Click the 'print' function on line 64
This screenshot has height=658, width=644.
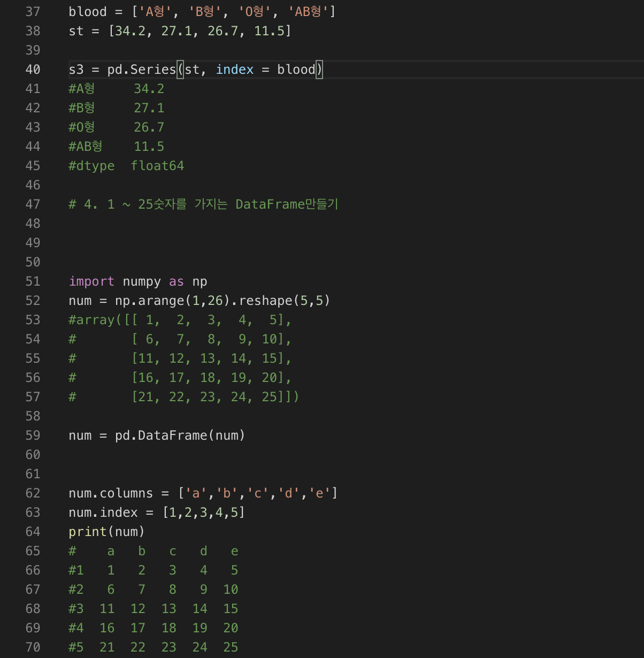point(88,532)
